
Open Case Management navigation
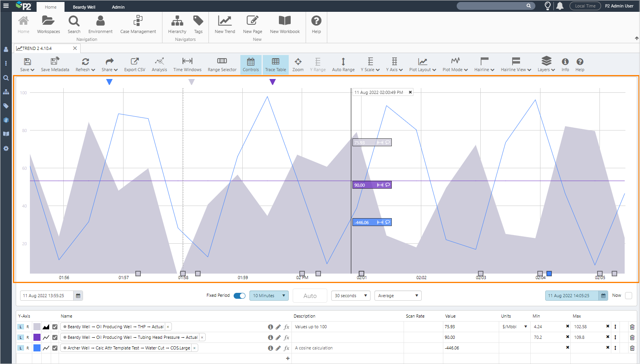[x=138, y=24]
